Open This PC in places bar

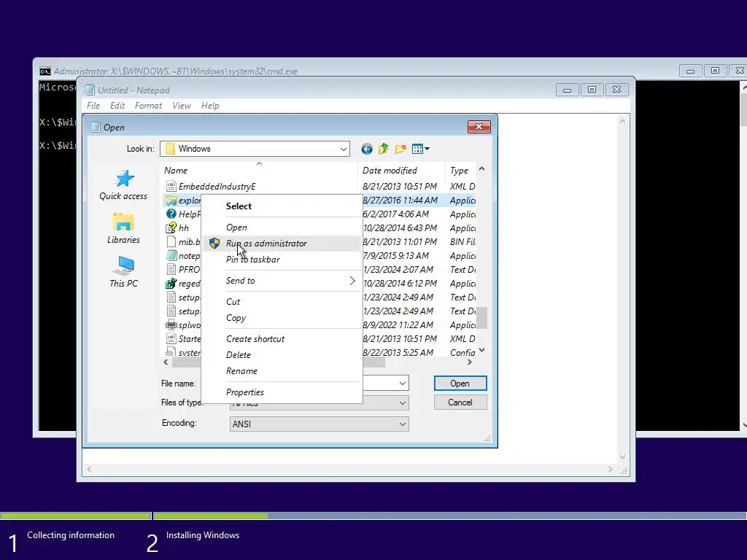pyautogui.click(x=123, y=272)
